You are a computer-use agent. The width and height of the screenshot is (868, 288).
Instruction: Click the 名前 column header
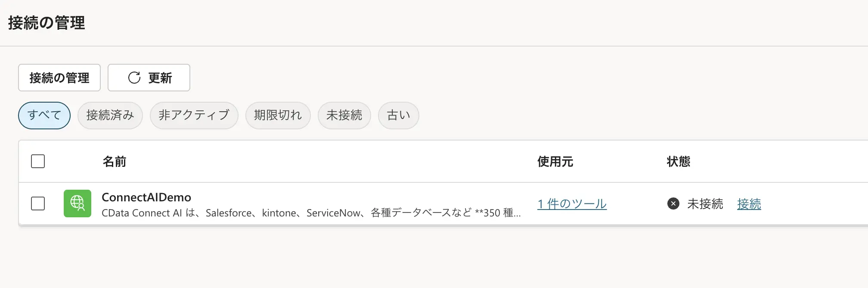tap(114, 161)
